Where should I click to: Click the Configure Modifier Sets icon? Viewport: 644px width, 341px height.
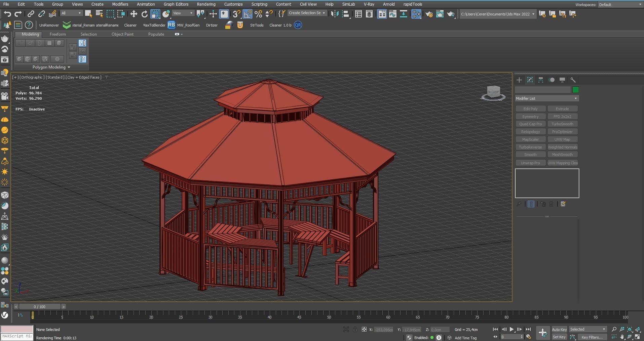tap(563, 204)
